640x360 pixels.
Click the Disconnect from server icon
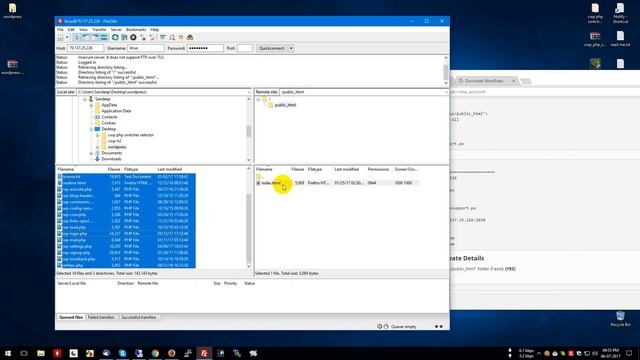tap(143, 38)
